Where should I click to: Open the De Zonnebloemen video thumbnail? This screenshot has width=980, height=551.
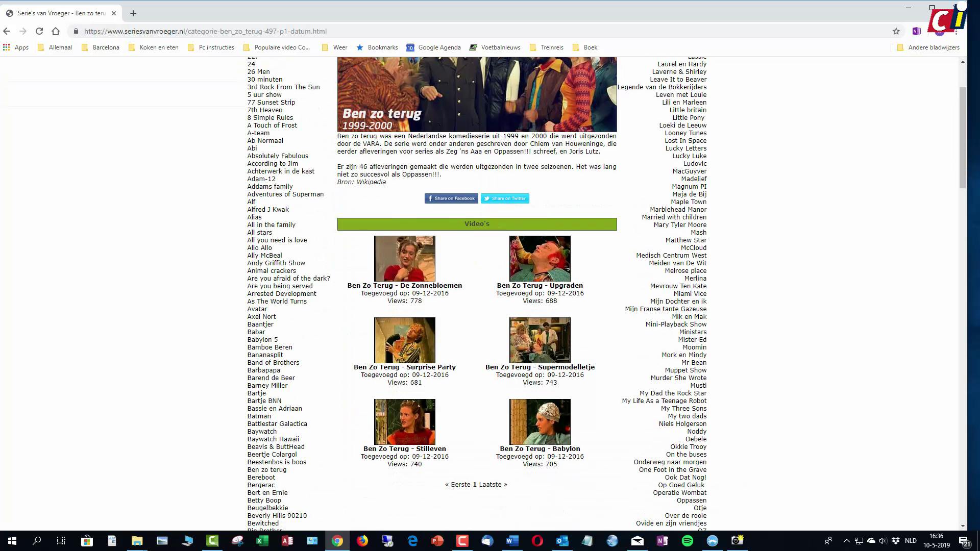(404, 258)
